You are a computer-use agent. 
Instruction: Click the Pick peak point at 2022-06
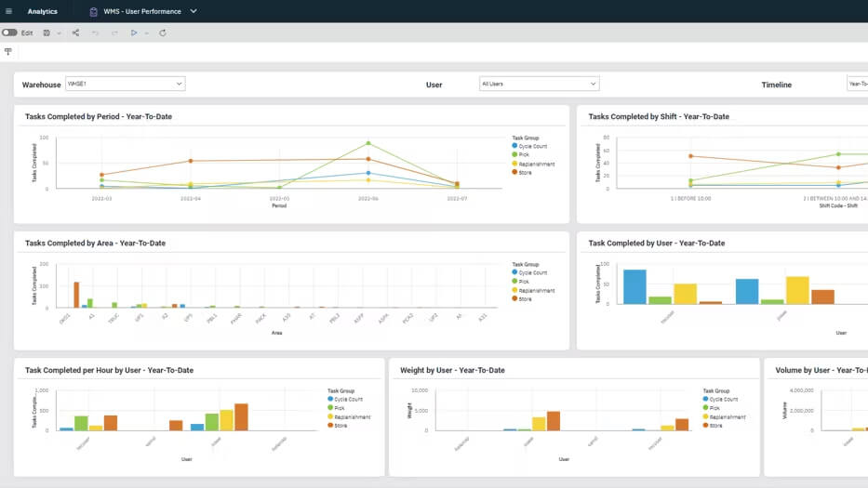368,143
